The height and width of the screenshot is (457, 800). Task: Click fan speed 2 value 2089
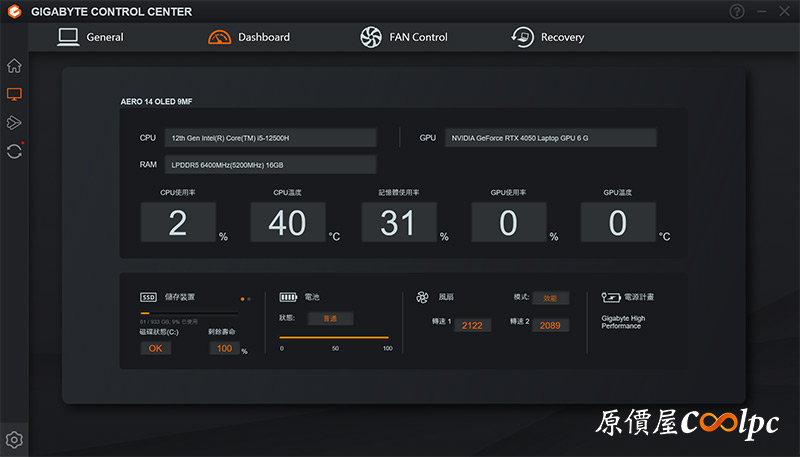551,325
